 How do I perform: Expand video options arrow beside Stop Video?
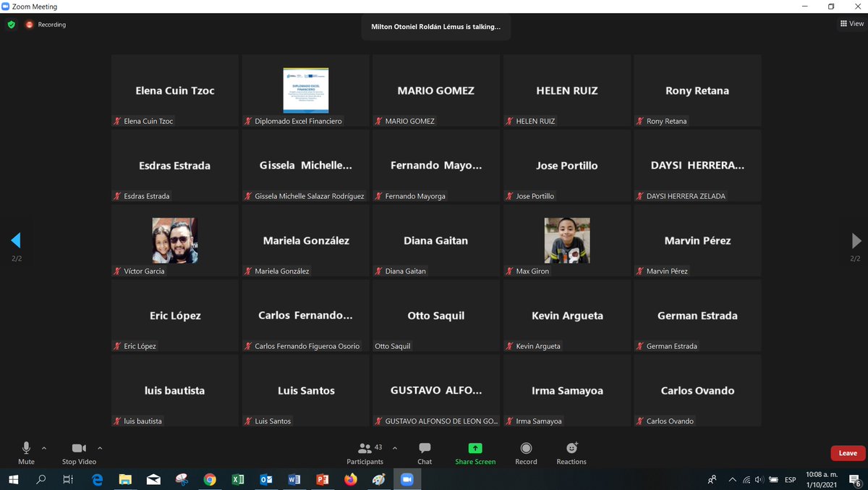pos(100,448)
